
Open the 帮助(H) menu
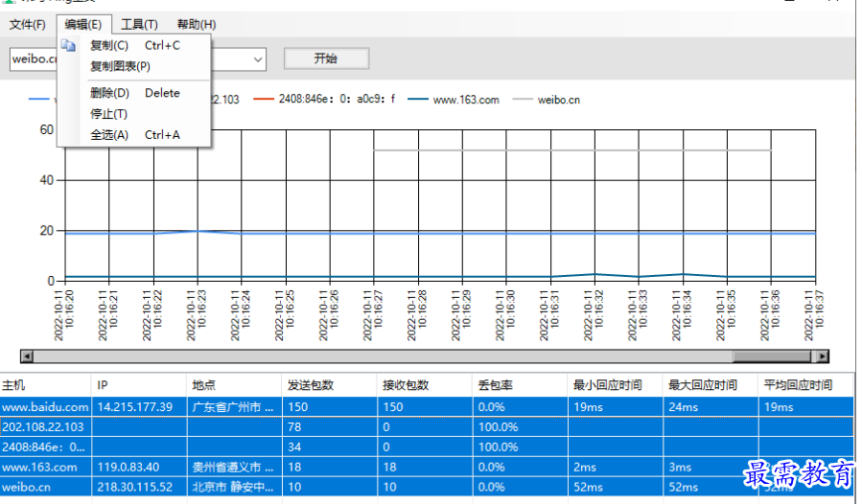(197, 25)
